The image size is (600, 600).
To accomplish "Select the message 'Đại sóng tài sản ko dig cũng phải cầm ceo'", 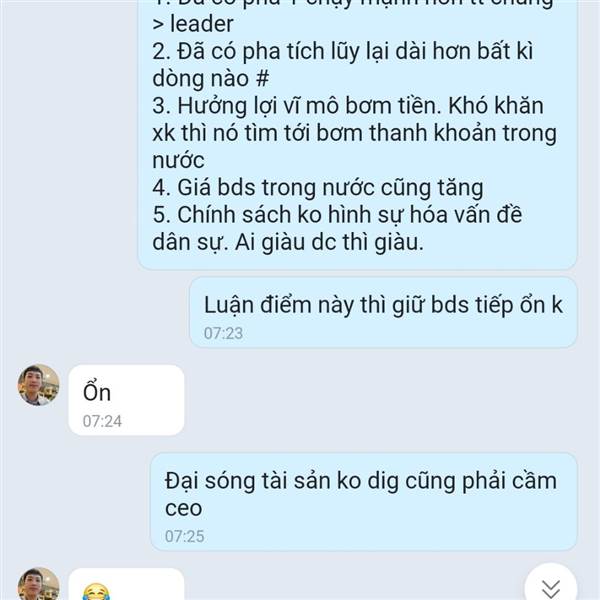I will click(x=364, y=502).
